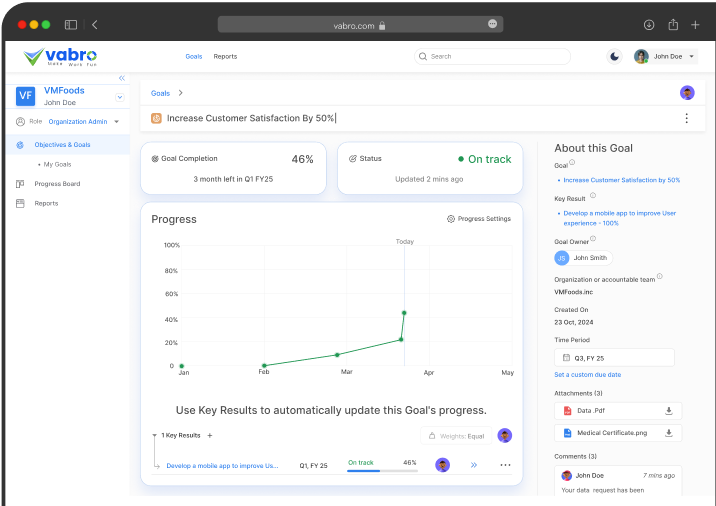The width and height of the screenshot is (716, 506).
Task: Download the Medical Certificate.png attachment
Action: pos(669,433)
